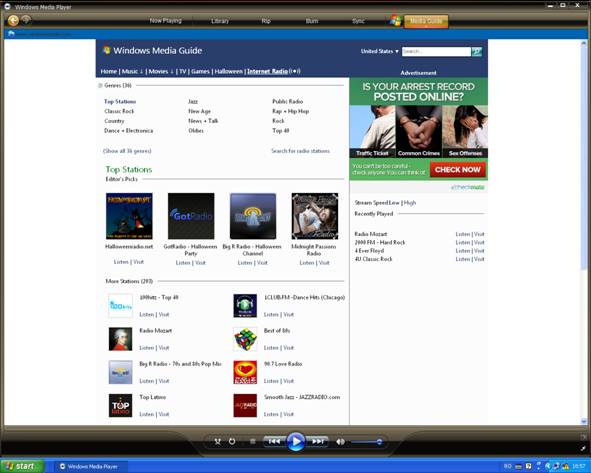
Task: Click the Smooth Jazz JAZZRADIO.com icon
Action: [245, 406]
